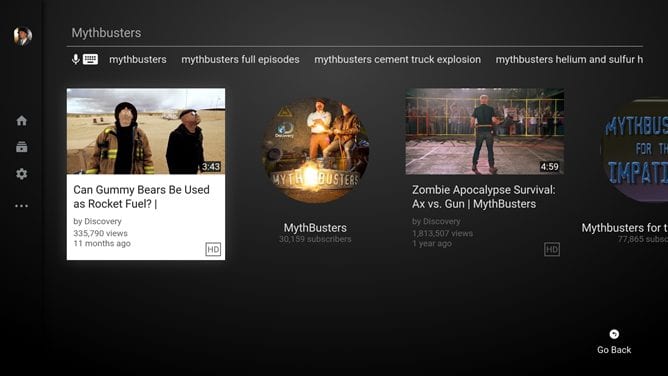This screenshot has width=668, height=376.
Task: Go to Home via the house icon
Action: 22,121
